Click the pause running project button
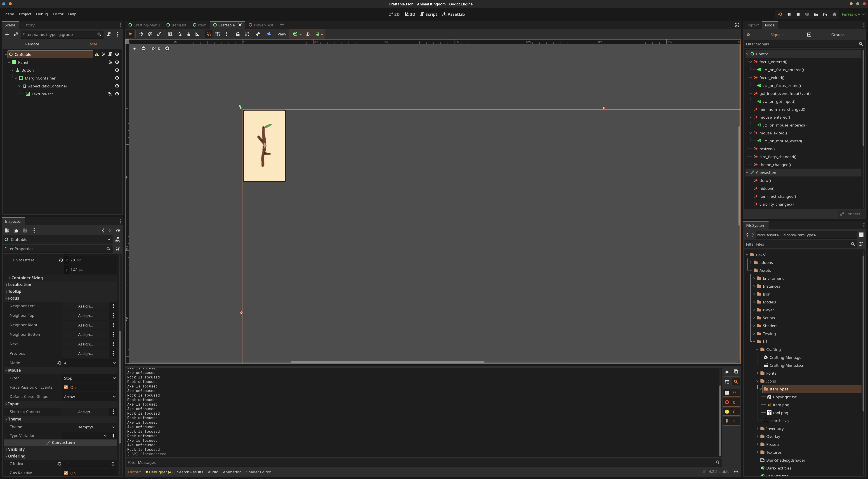 [x=789, y=14]
